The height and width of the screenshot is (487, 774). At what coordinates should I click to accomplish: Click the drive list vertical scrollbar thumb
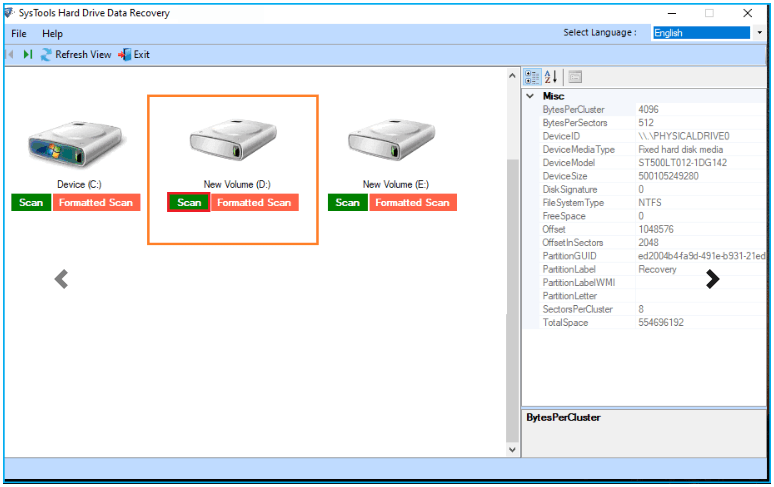(512, 301)
